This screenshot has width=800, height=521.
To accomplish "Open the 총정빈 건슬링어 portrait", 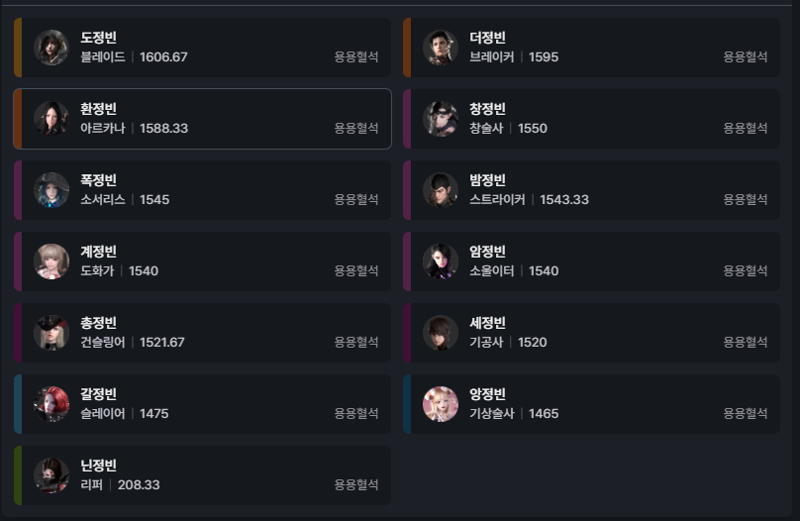I will tap(51, 333).
